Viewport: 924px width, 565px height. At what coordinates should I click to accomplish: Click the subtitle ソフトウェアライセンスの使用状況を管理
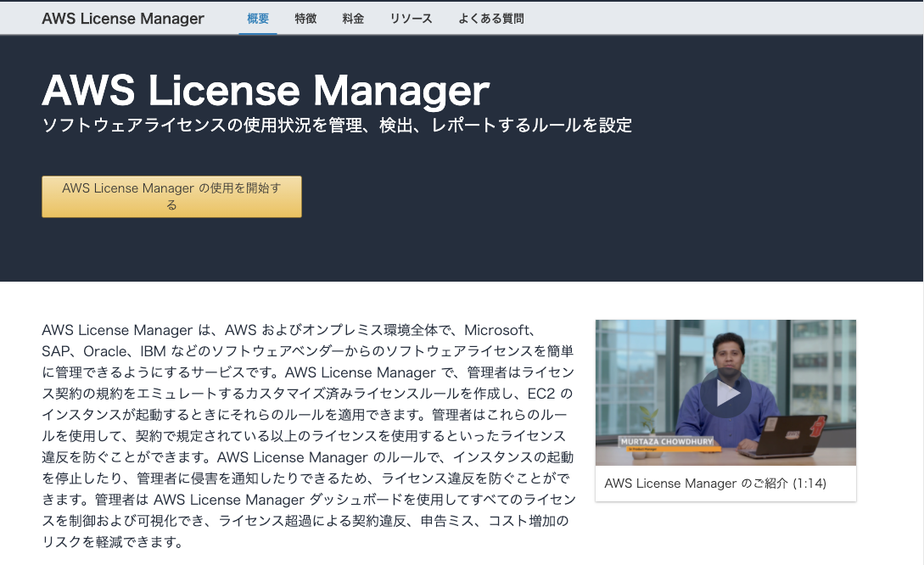[x=202, y=126]
